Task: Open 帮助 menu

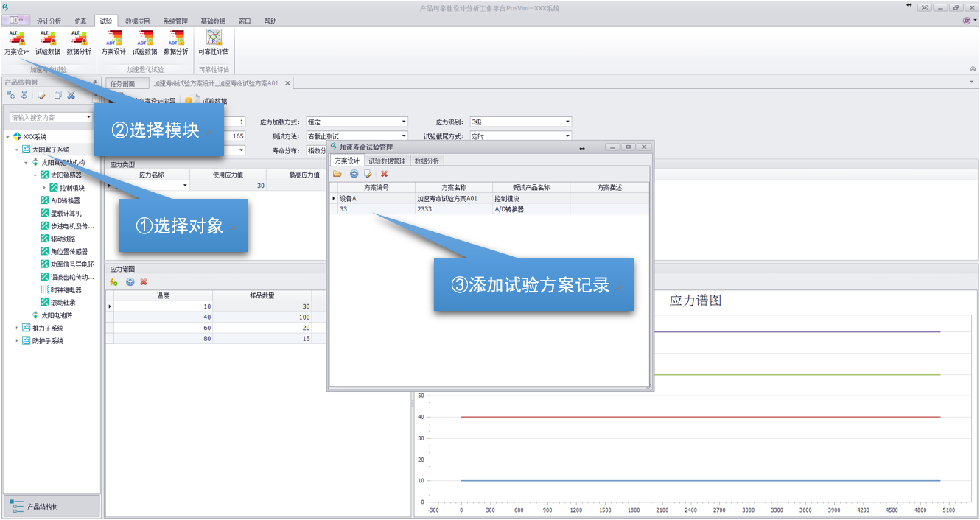Action: 270,21
